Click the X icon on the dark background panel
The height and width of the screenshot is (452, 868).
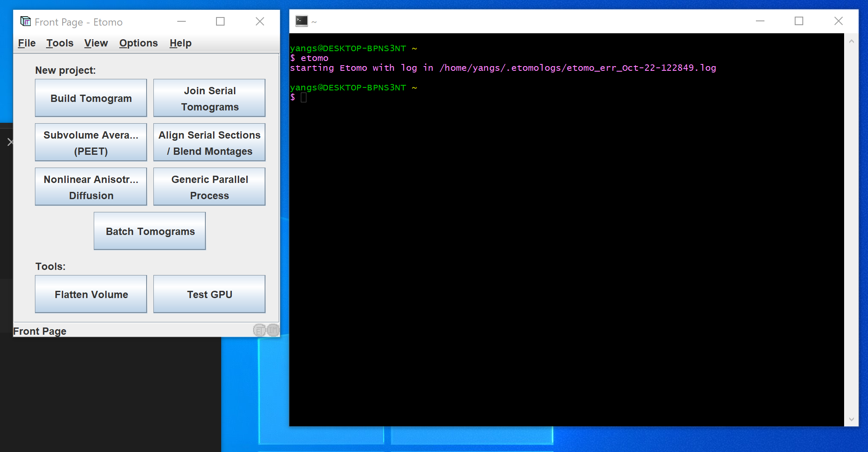pos(10,142)
